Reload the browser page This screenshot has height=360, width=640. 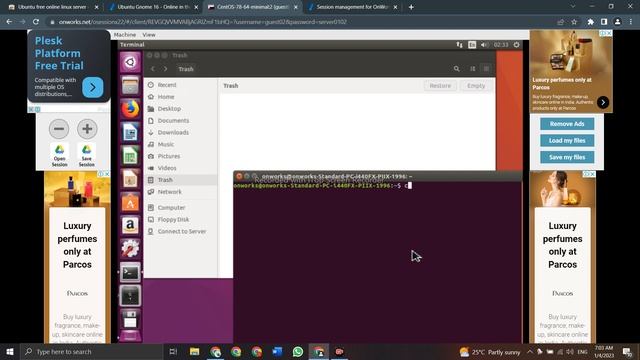tap(36, 22)
